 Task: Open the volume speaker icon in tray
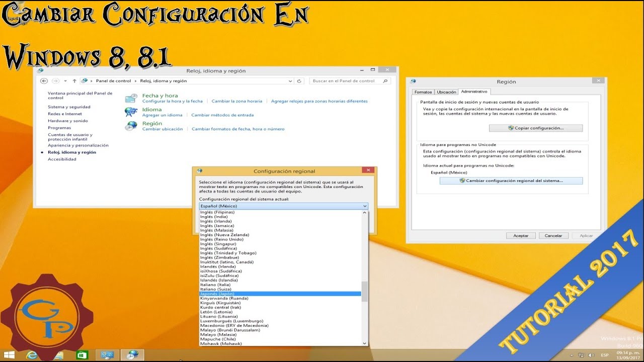(x=591, y=355)
